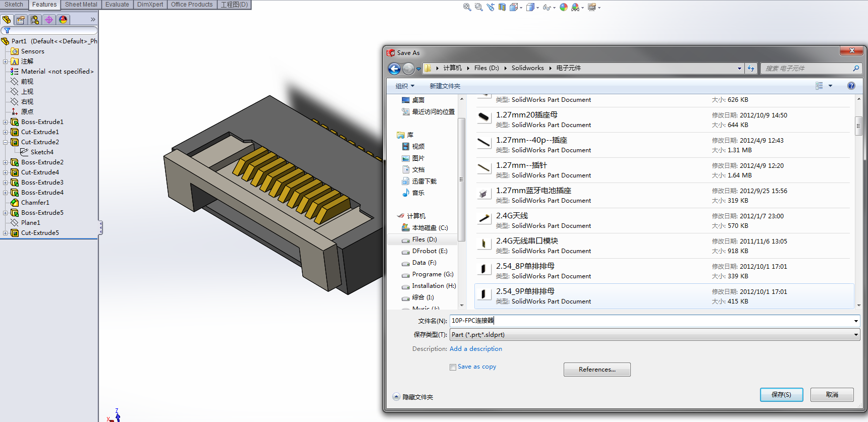Open the PropertyManager tab icon
868x422 pixels.
click(x=21, y=20)
